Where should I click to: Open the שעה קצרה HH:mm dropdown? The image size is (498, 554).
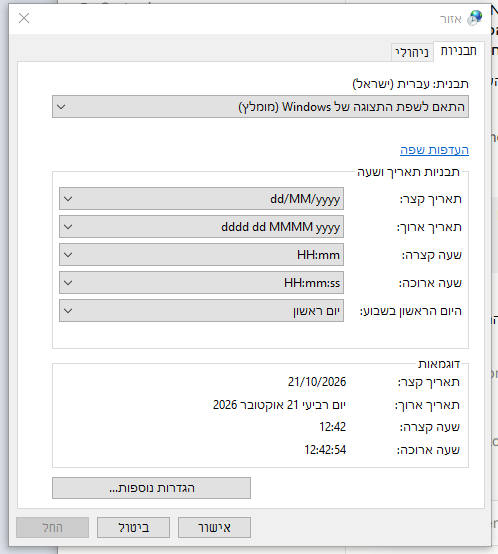(x=201, y=254)
